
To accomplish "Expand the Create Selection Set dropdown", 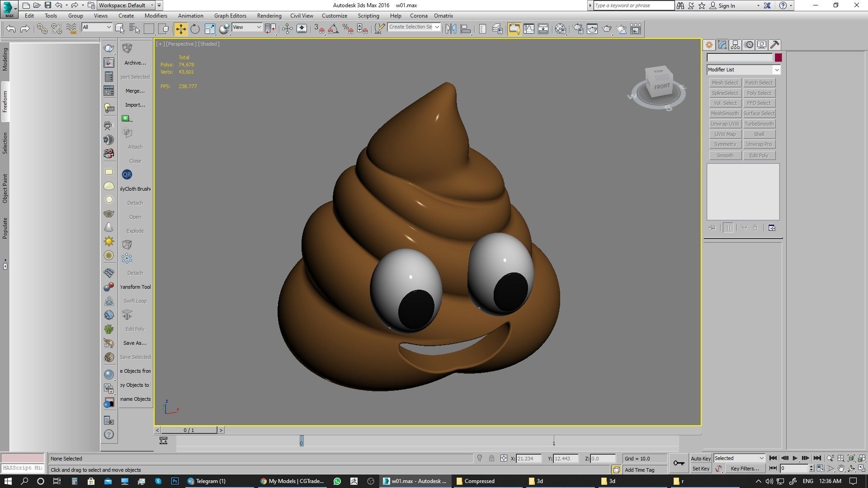I will point(437,27).
